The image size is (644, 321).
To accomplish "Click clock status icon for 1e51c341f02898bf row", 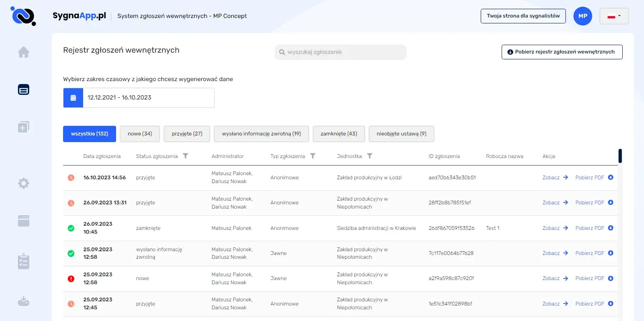I will click(x=71, y=304).
